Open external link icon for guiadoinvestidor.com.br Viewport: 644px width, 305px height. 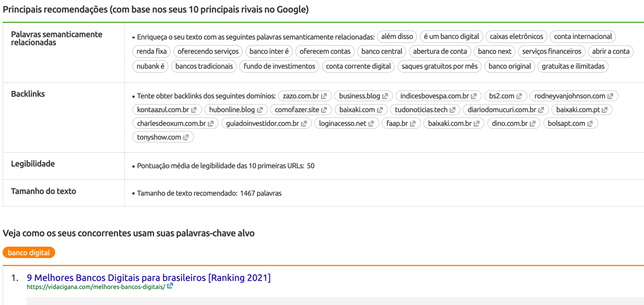pyautogui.click(x=304, y=123)
